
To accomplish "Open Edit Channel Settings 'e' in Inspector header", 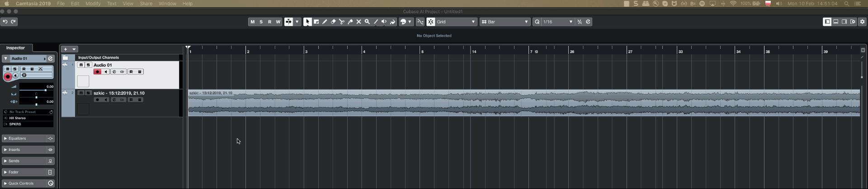I will 50,58.
